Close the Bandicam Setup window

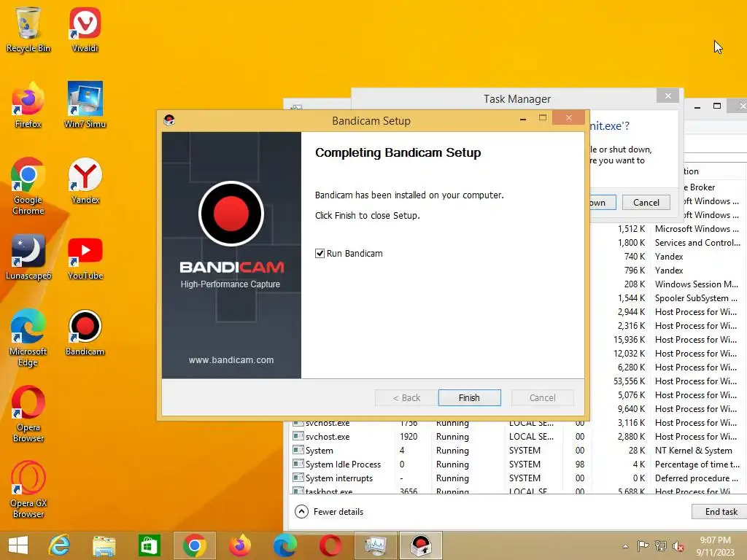[568, 117]
